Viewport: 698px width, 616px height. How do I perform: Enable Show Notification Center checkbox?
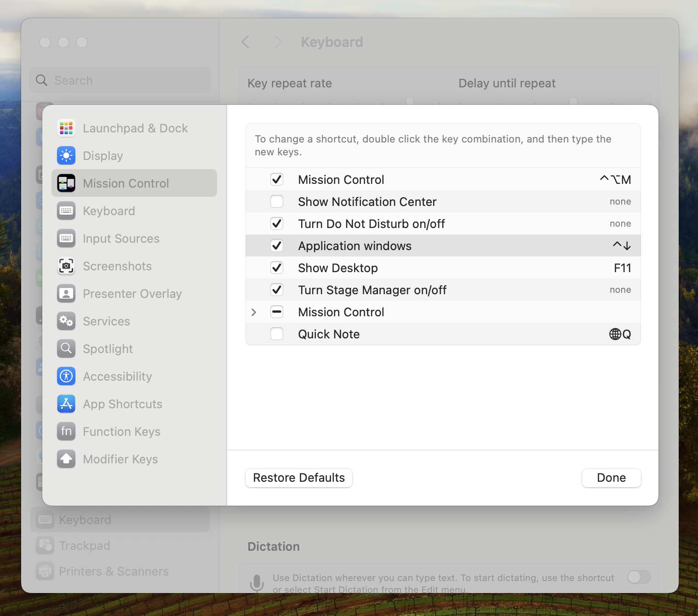pyautogui.click(x=277, y=201)
